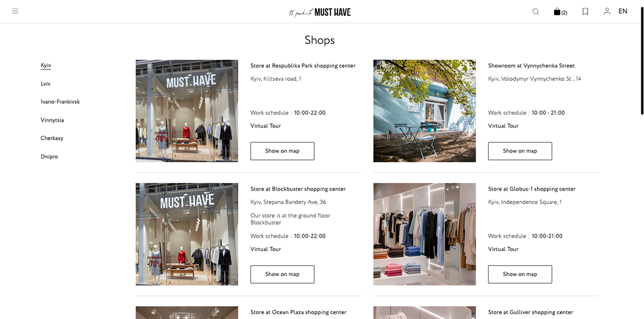Show Respublika Park store on map

(x=282, y=151)
